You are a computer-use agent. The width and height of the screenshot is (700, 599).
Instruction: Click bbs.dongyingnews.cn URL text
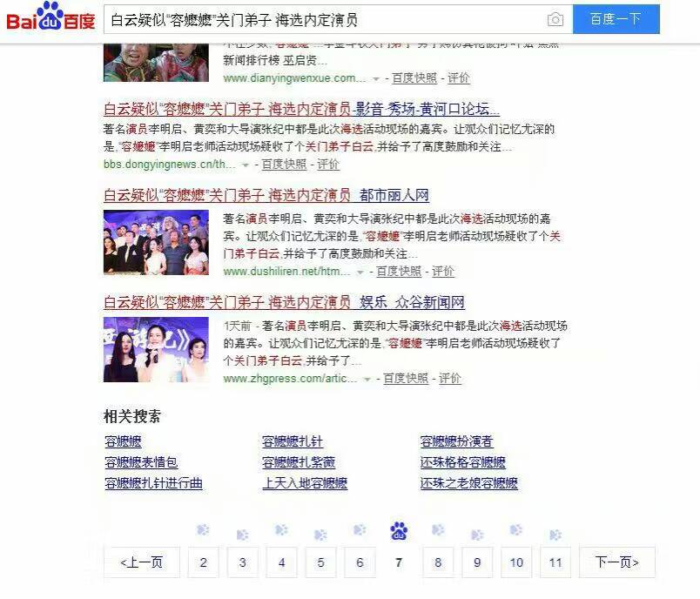click(x=170, y=165)
